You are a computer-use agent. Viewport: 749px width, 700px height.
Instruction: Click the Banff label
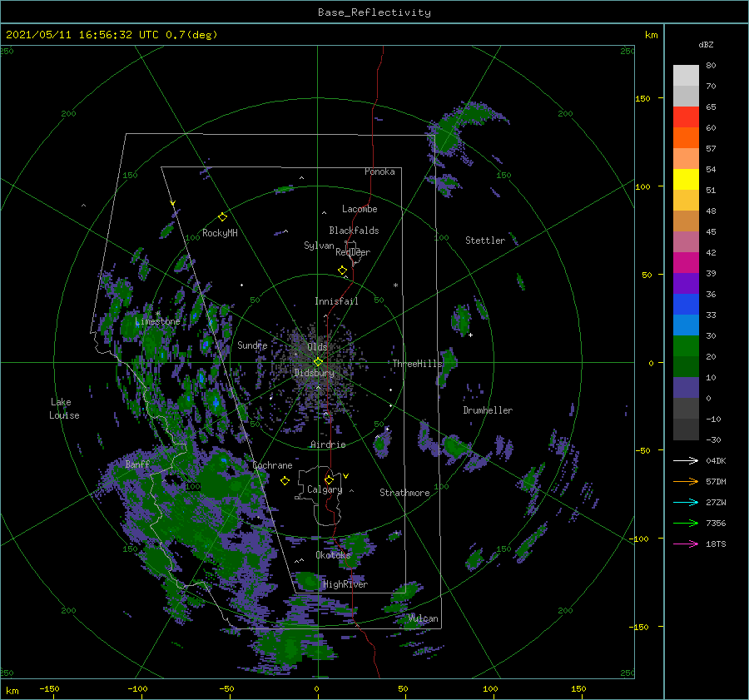[137, 464]
